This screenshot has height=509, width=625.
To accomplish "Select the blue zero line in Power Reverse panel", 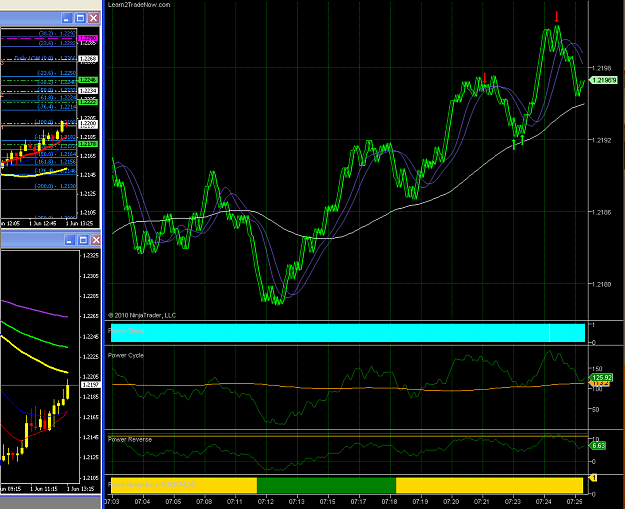I will click(x=348, y=462).
